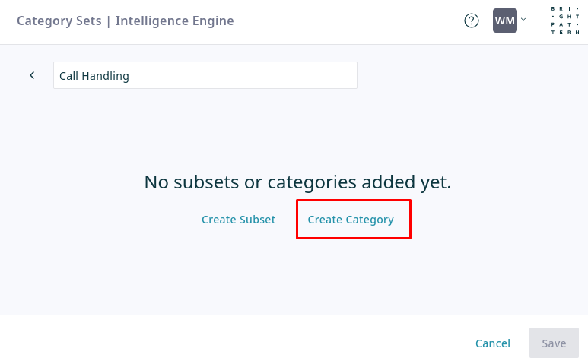Get help via the circled question icon
This screenshot has height=364, width=588.
tap(472, 21)
